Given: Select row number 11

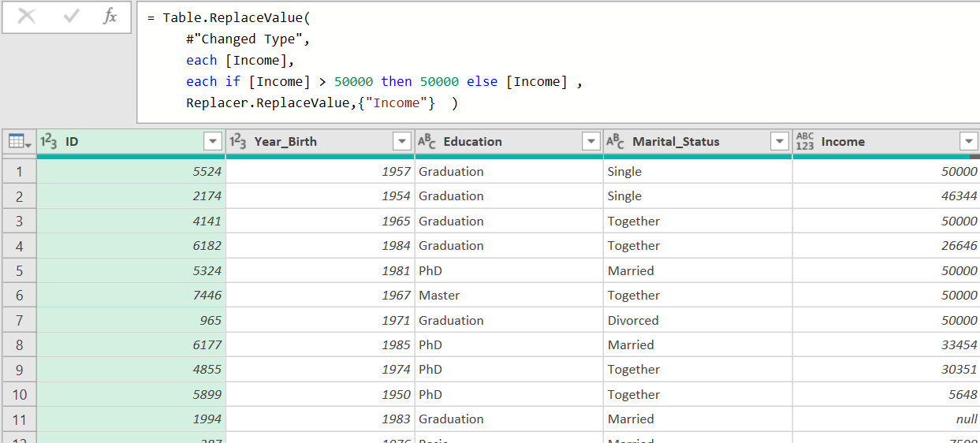Looking at the screenshot, I should click(x=20, y=419).
